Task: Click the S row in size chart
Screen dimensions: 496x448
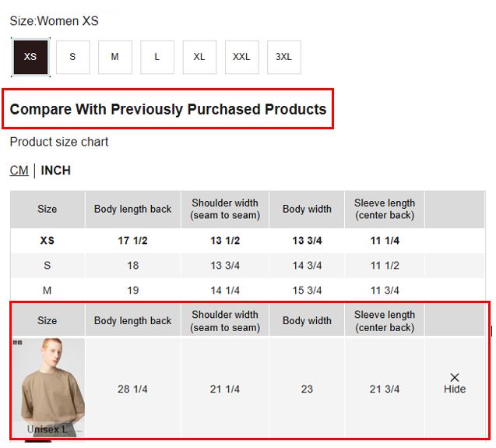Action: click(47, 266)
